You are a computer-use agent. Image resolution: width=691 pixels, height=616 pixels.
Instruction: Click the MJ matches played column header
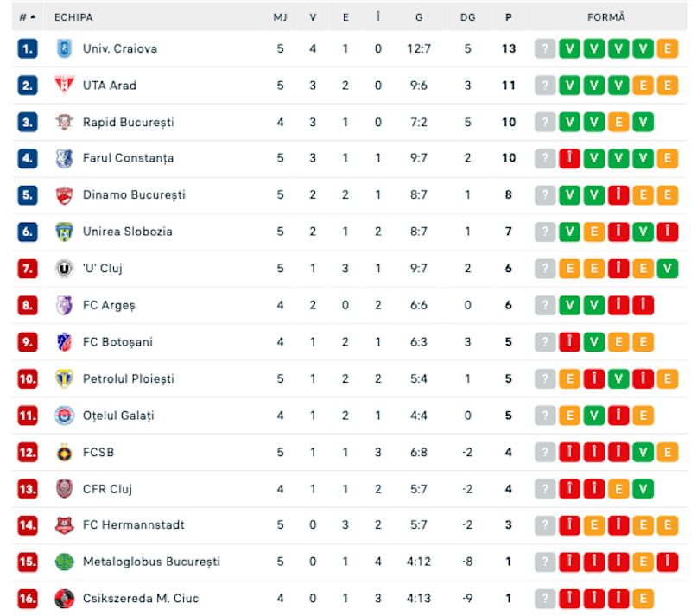(280, 17)
